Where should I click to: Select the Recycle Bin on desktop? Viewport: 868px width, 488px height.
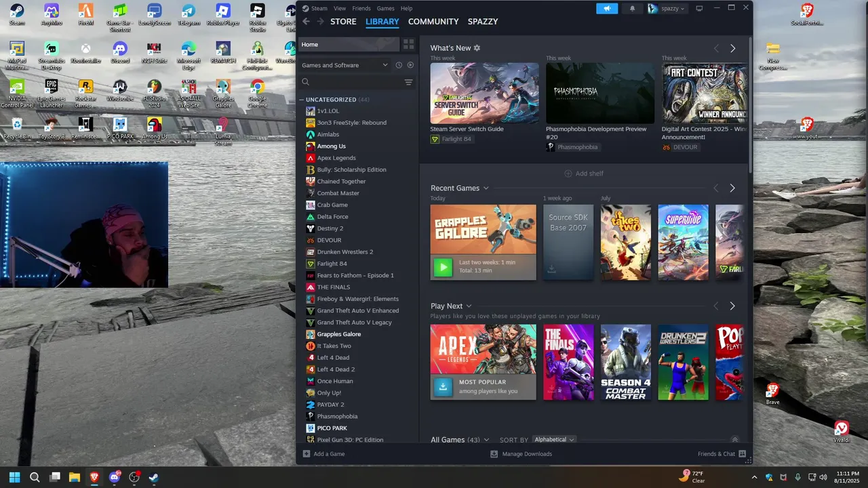[x=17, y=129]
